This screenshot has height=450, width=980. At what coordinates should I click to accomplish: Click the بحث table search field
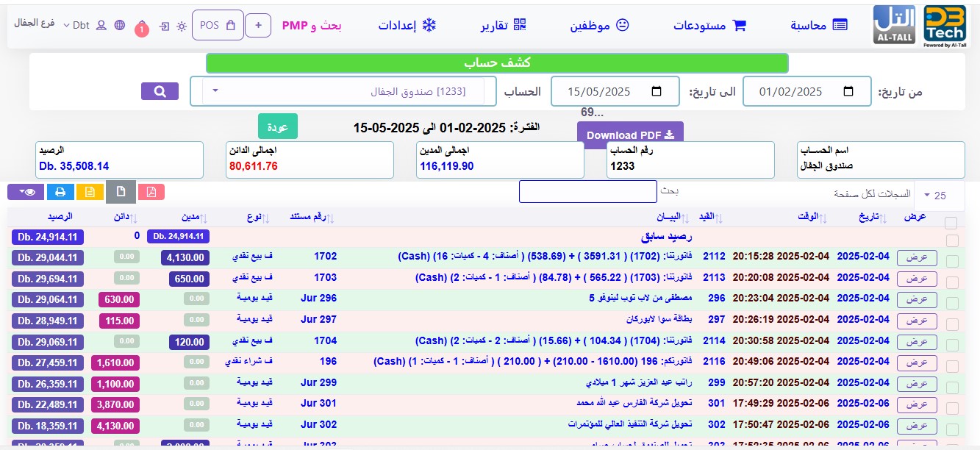pyautogui.click(x=587, y=191)
